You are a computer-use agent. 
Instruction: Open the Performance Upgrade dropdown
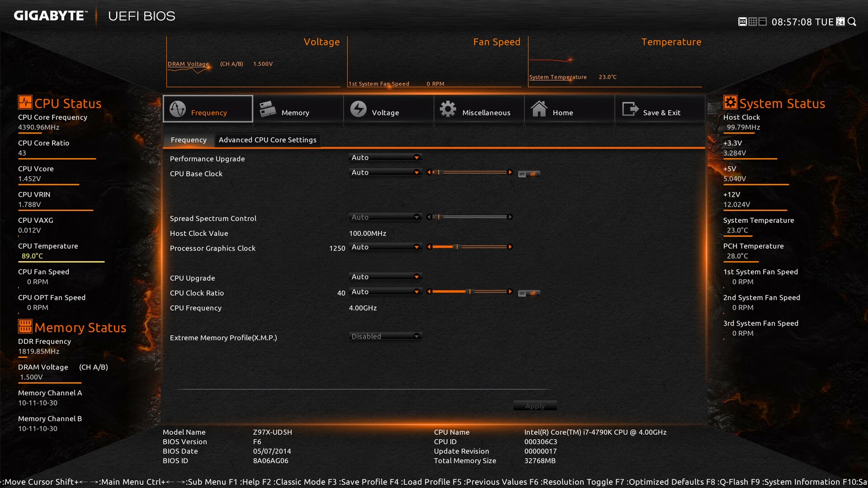(x=385, y=157)
